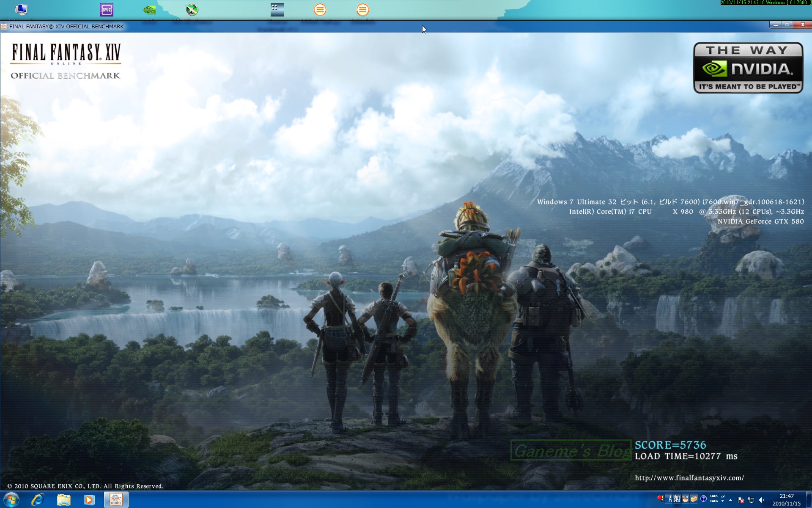Expand hidden system tray icons arrow
The height and width of the screenshot is (508, 812).
tap(730, 500)
